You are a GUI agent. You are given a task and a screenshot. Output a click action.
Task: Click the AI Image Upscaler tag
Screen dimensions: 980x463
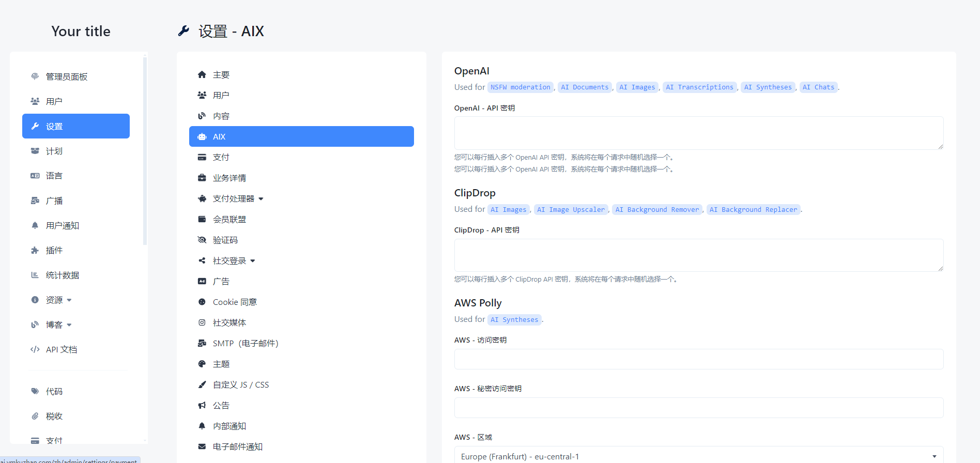pos(571,210)
